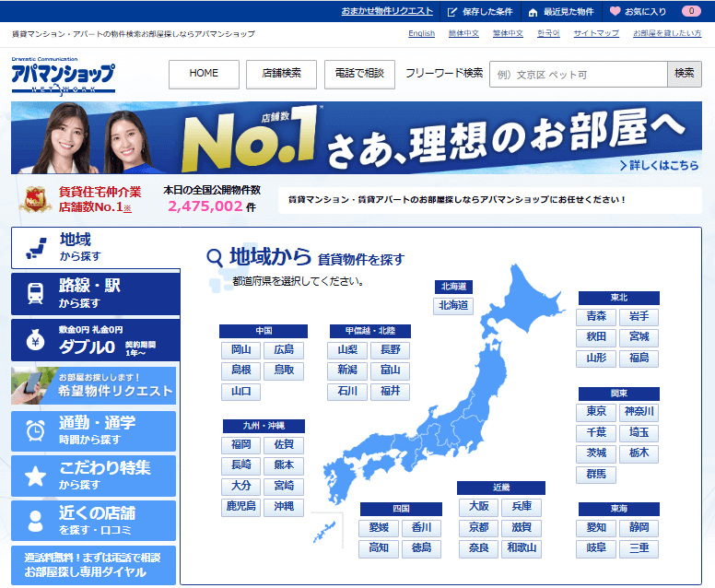The image size is (715, 588).
Task: Select 大阪 in the Kinki region
Action: point(477,507)
